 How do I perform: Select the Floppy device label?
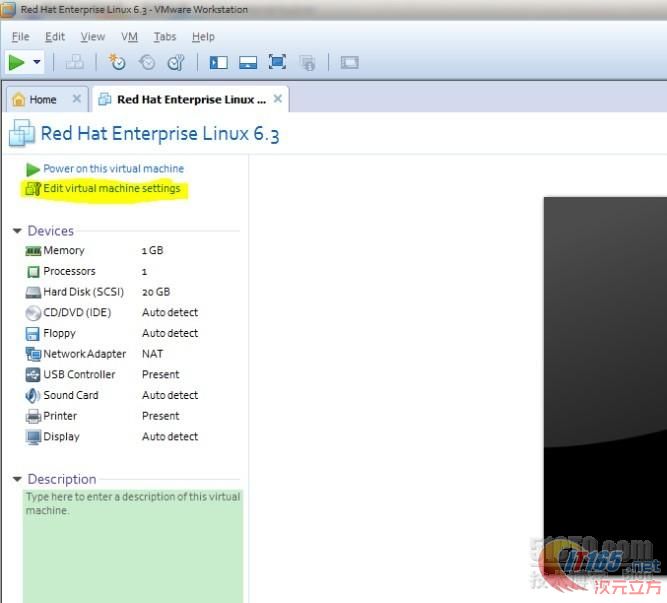[x=59, y=333]
